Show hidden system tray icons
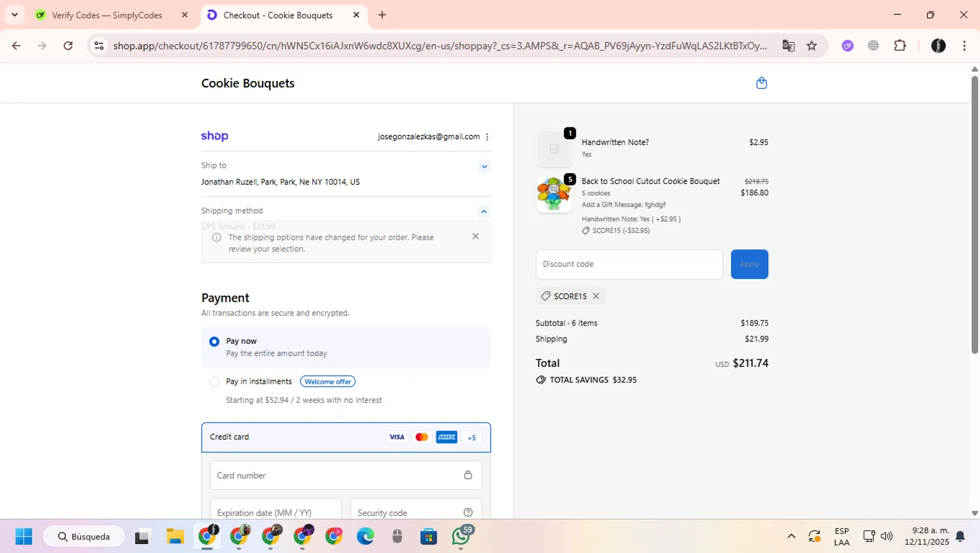 point(791,537)
